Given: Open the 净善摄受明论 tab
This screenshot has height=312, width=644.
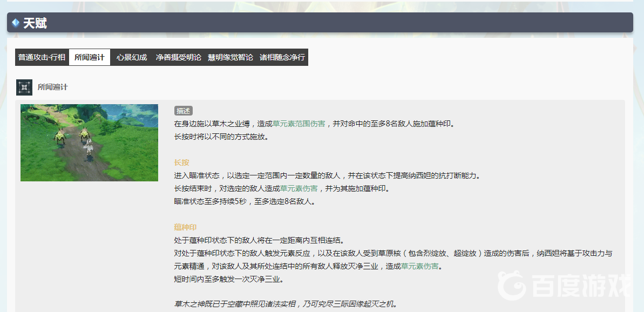Looking at the screenshot, I should click(178, 57).
